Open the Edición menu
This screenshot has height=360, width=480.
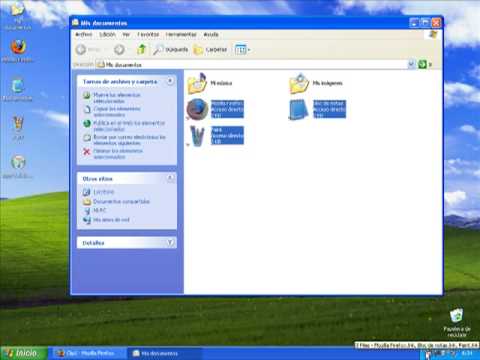pos(107,34)
